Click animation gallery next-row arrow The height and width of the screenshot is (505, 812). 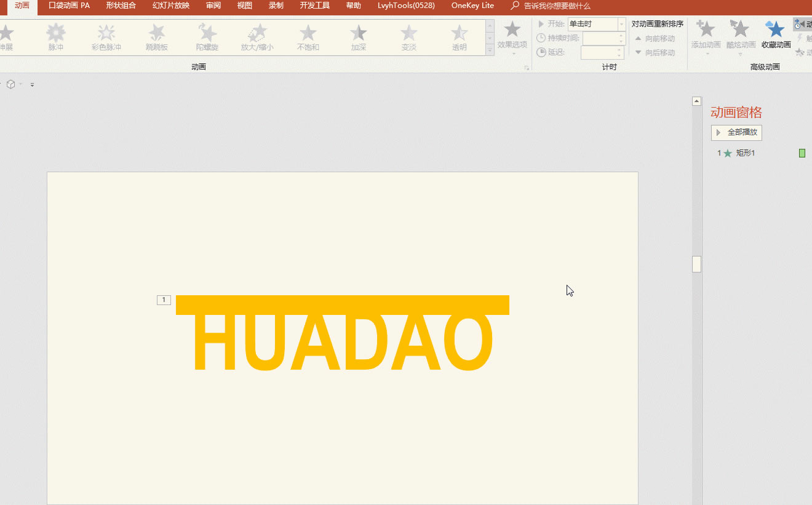[x=490, y=38]
